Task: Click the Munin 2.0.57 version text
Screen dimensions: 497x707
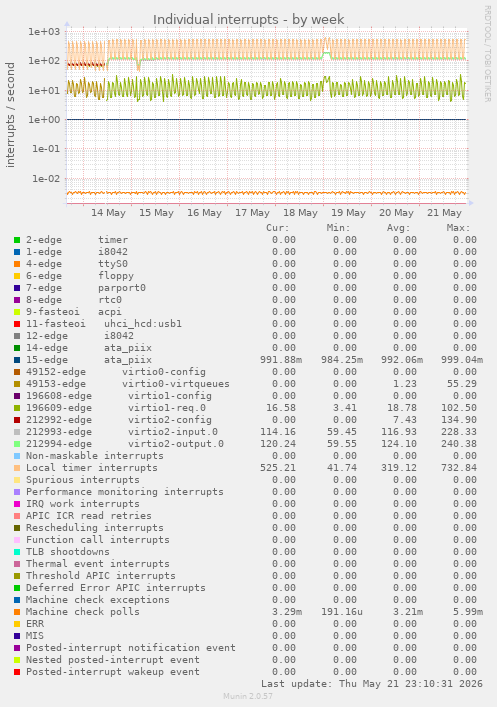Action: (248, 696)
